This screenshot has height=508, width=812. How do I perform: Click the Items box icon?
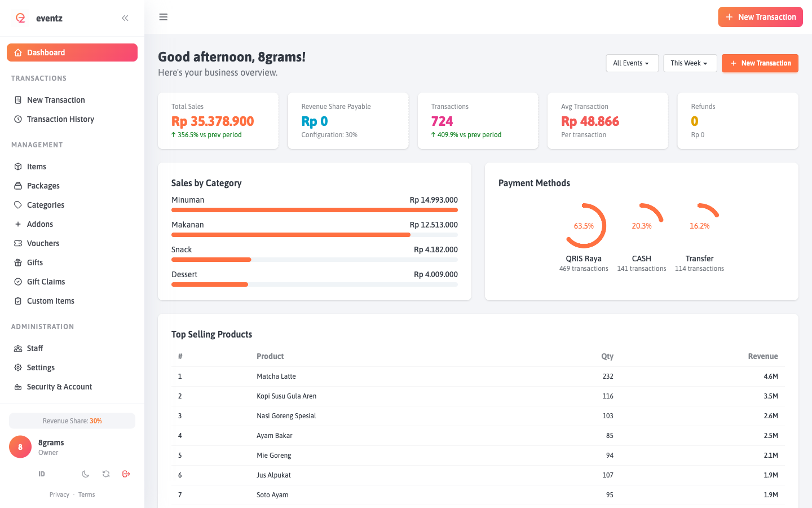click(18, 167)
